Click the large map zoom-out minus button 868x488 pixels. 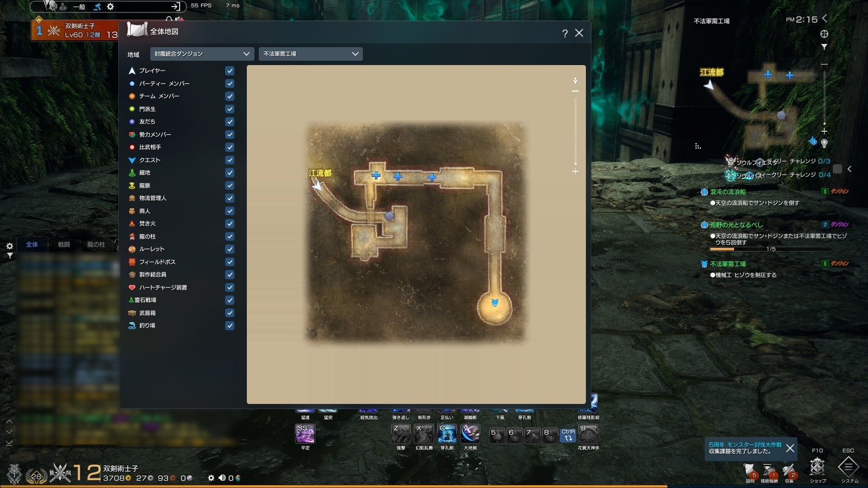click(575, 91)
